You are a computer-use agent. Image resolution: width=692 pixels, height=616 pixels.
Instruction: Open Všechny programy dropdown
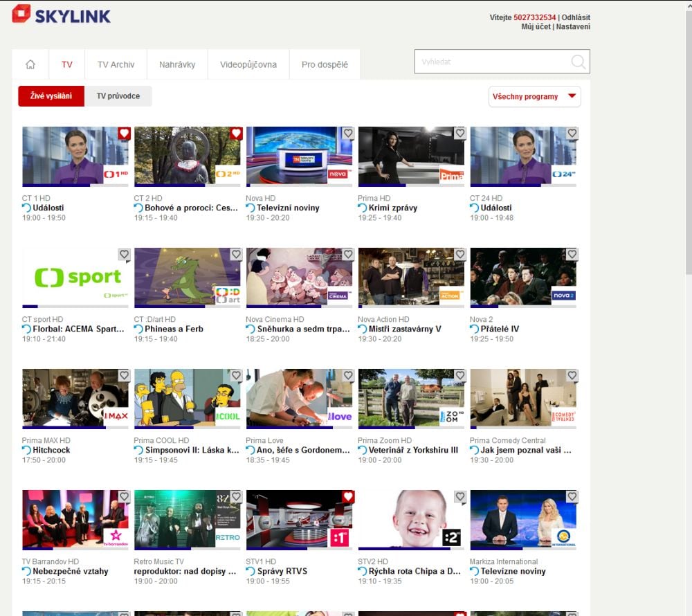[x=534, y=96]
